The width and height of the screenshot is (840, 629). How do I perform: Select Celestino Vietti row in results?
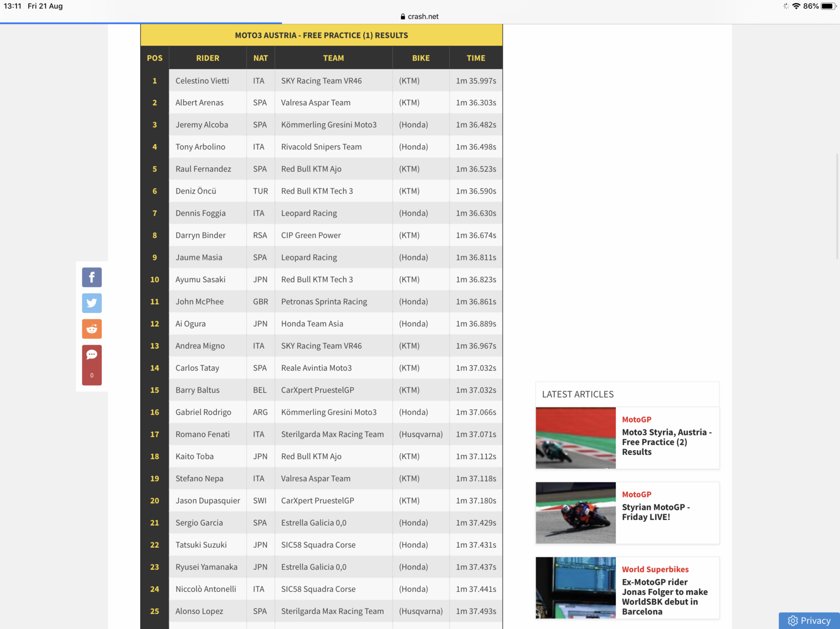[202, 81]
